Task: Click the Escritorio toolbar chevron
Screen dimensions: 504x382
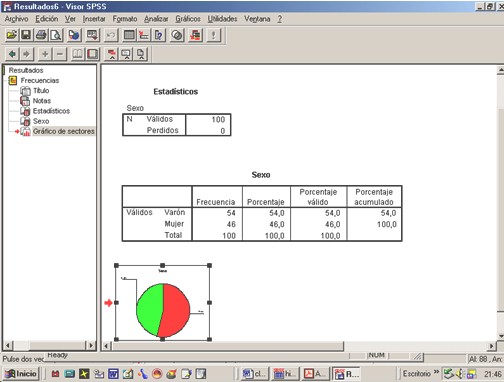Action: click(436, 372)
